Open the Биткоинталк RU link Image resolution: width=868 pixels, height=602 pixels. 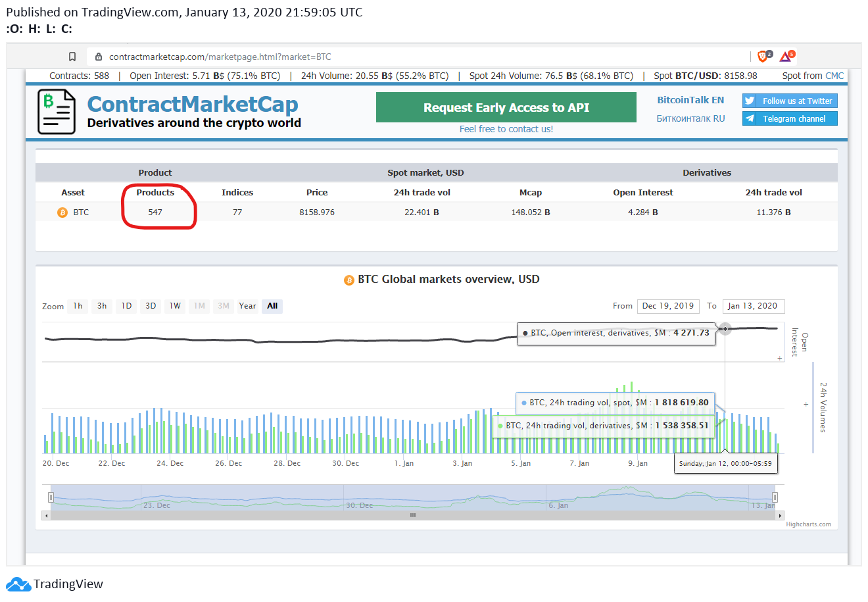690,118
